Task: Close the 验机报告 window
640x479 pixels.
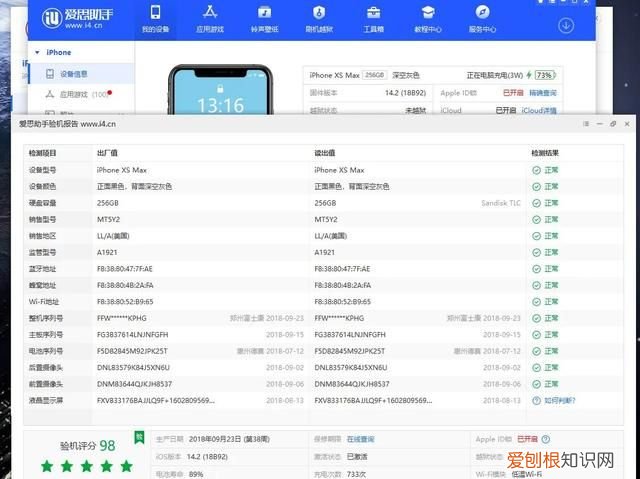Action: 627,124
